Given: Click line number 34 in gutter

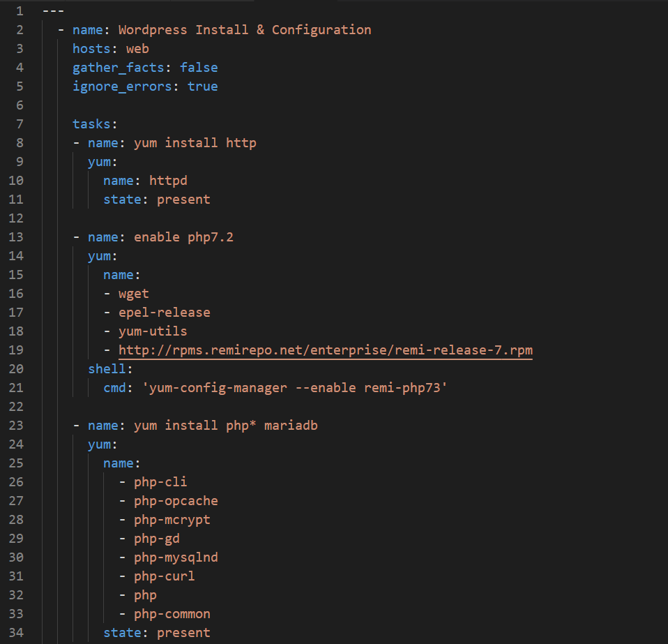Looking at the screenshot, I should (16, 633).
